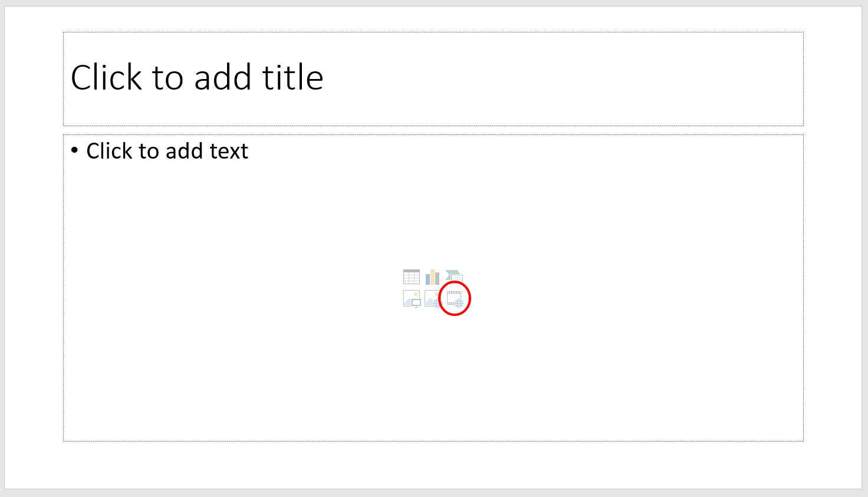
Task: Open Online Pictures via the image-globe icon
Action: pos(432,299)
